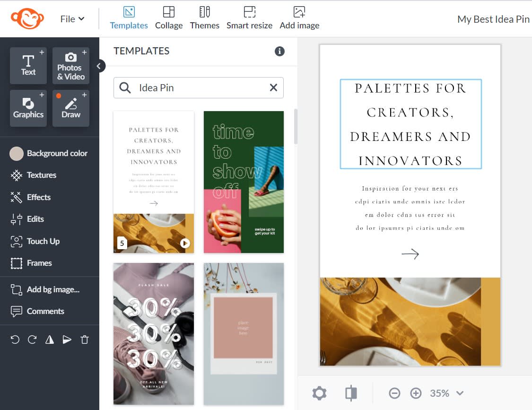Select the Inspiration paragraph text on canvas
The height and width of the screenshot is (410, 532).
coord(410,208)
